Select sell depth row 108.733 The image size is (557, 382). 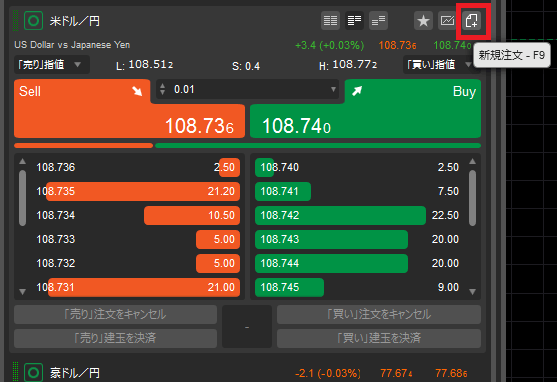pyautogui.click(x=138, y=239)
